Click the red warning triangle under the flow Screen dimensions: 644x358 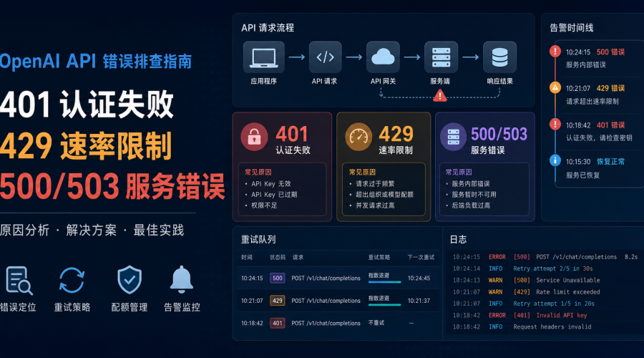pos(440,96)
